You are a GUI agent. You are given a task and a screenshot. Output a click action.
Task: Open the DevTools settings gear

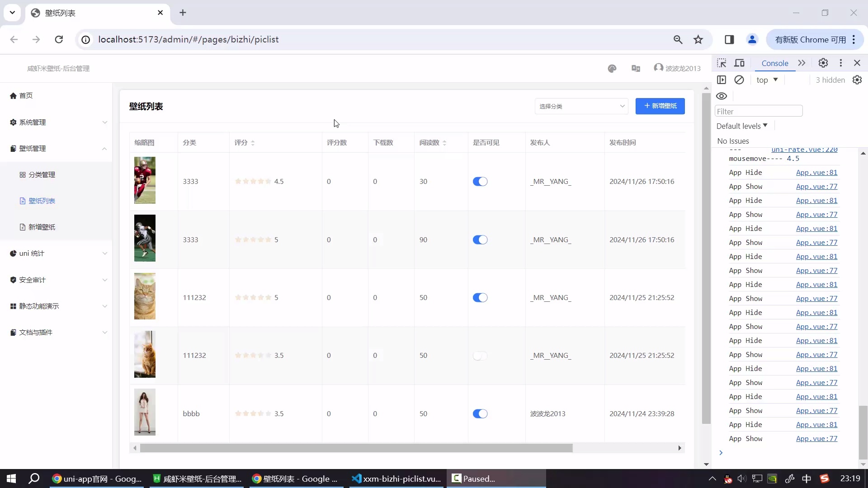pyautogui.click(x=823, y=63)
